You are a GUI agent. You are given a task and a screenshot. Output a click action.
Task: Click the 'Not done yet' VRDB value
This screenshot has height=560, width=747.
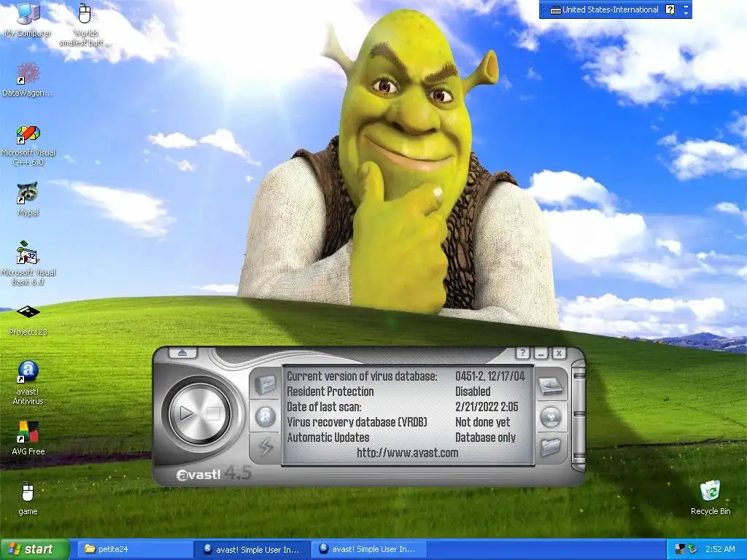coord(483,422)
